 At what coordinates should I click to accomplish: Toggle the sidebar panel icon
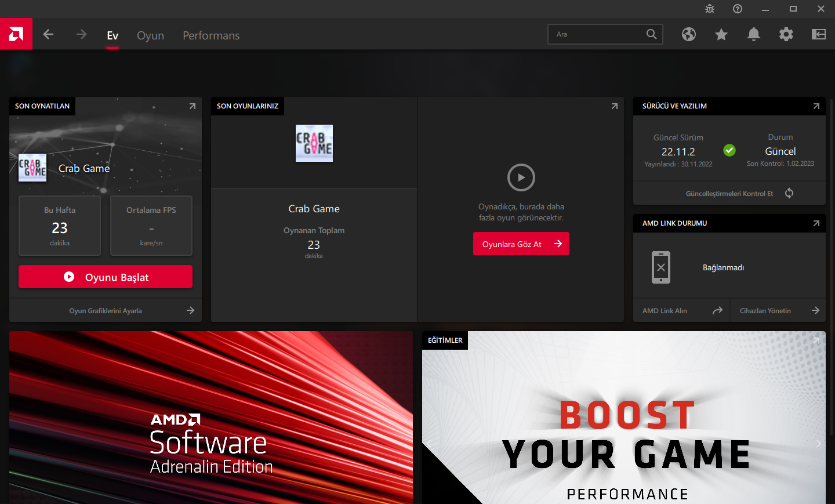pyautogui.click(x=819, y=34)
